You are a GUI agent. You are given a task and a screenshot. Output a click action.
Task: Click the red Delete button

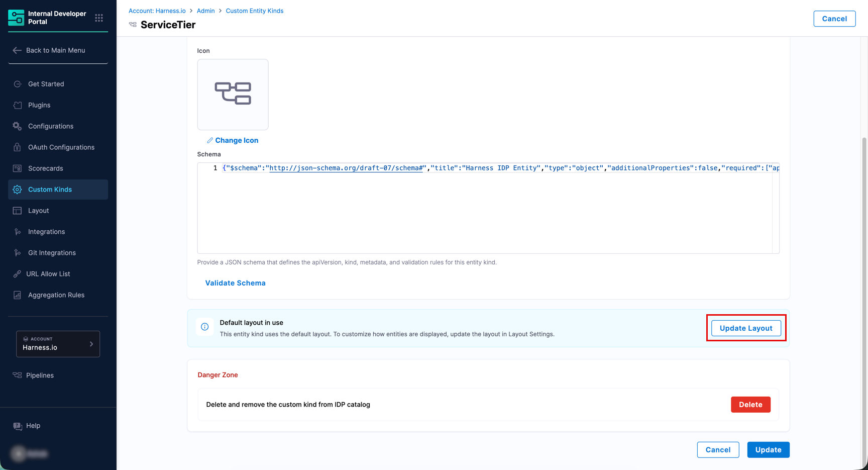[750, 405]
